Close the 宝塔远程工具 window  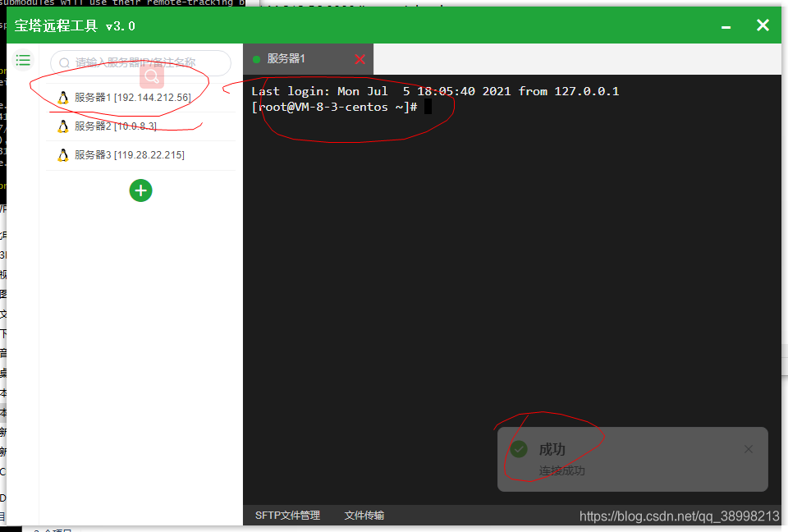pyautogui.click(x=763, y=25)
